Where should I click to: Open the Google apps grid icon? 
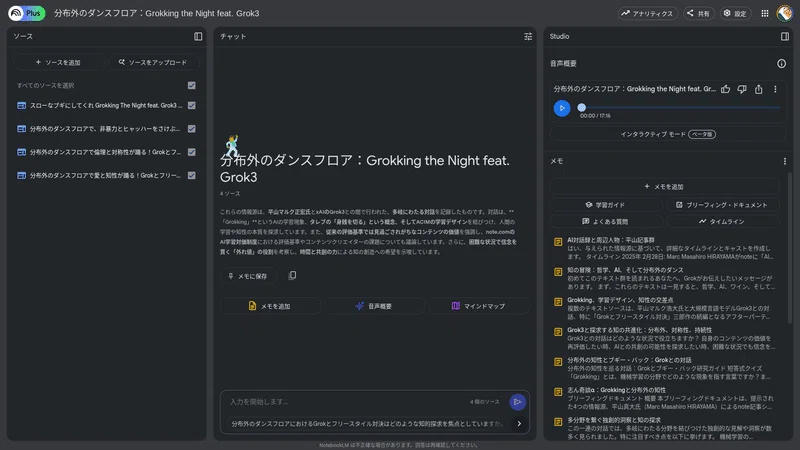coord(765,13)
